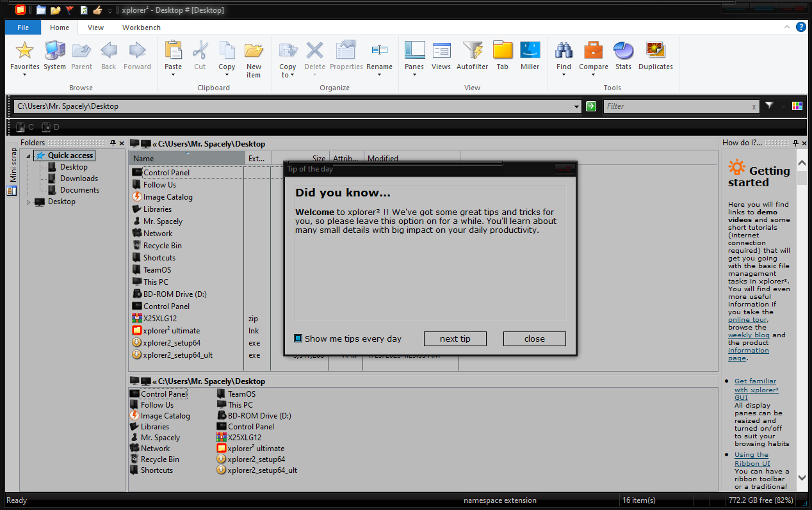812x510 pixels.
Task: Close the How do I panel
Action: tap(803, 143)
